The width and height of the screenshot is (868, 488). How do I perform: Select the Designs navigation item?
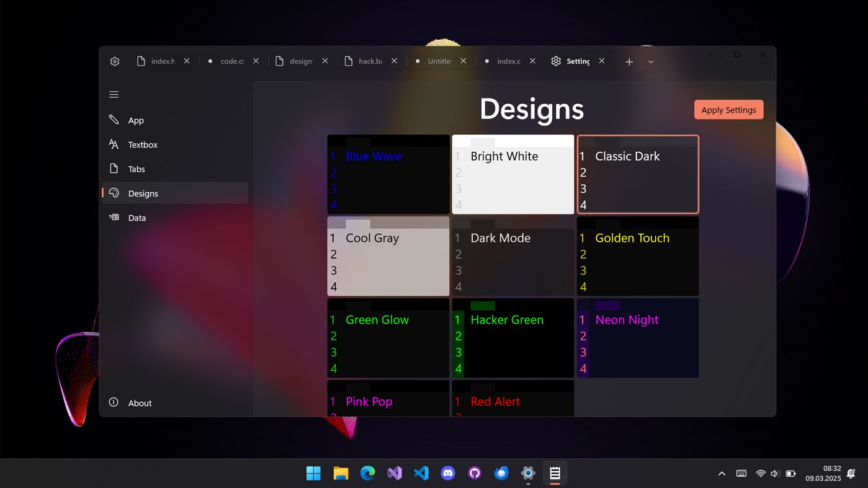175,193
